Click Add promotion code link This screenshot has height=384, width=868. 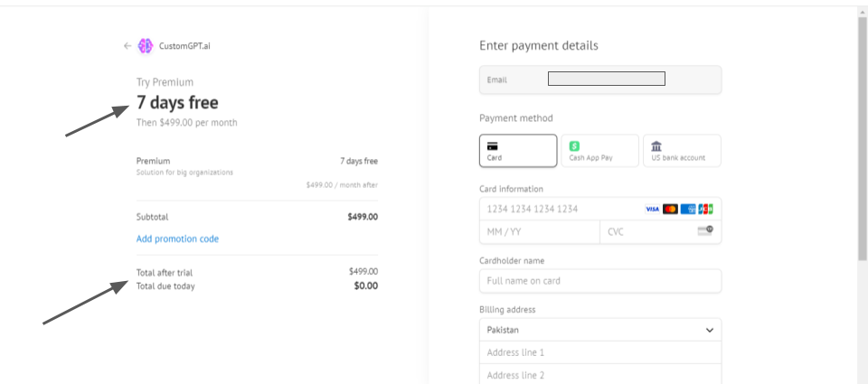pos(177,239)
